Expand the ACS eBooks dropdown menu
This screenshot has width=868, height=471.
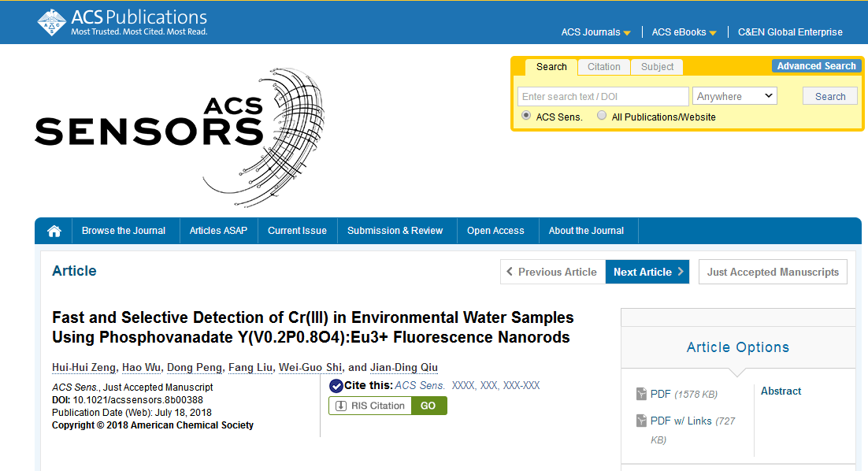click(x=684, y=32)
